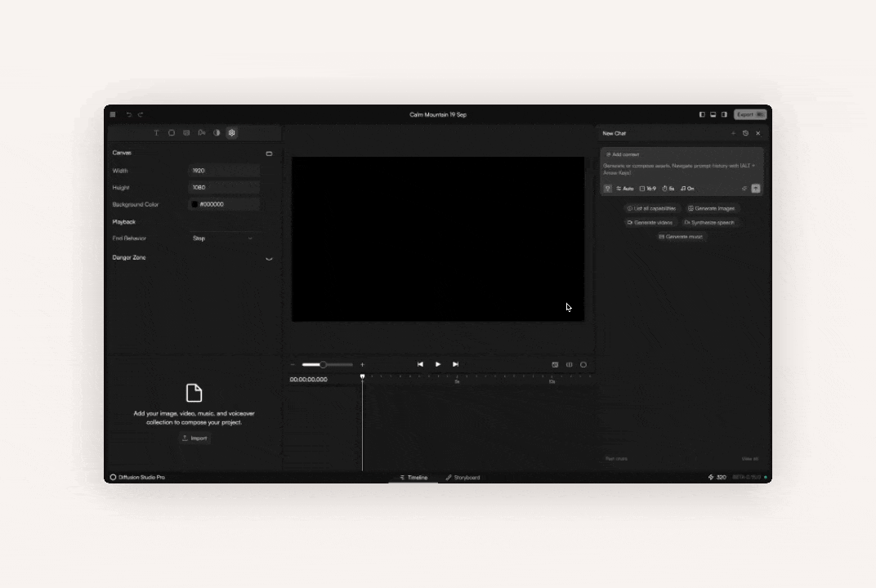The image size is (876, 588).
Task: Open chat history via the clock icon
Action: tap(745, 133)
